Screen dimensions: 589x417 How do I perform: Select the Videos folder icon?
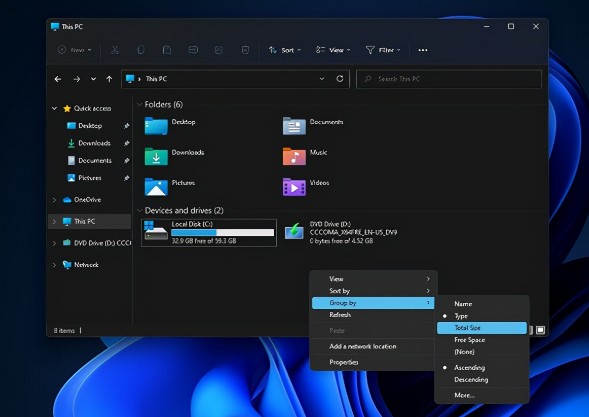click(x=294, y=186)
